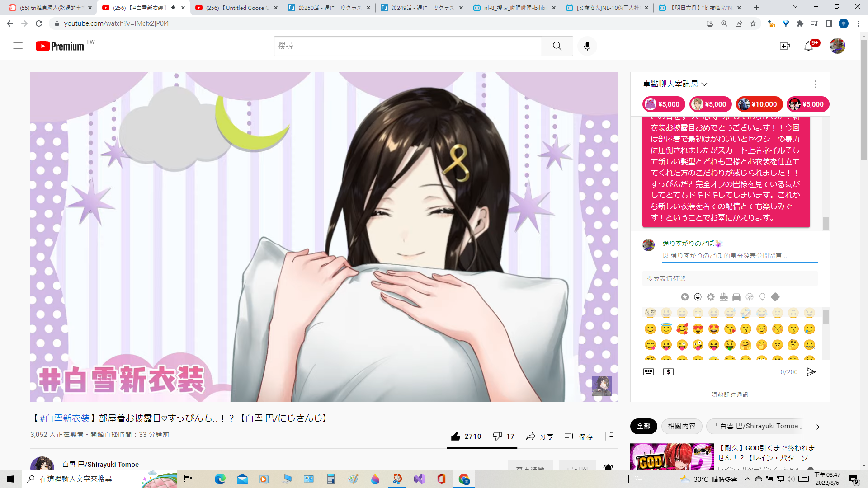868x488 pixels.
Task: Bookmark this page with the star icon
Action: [x=753, y=23]
